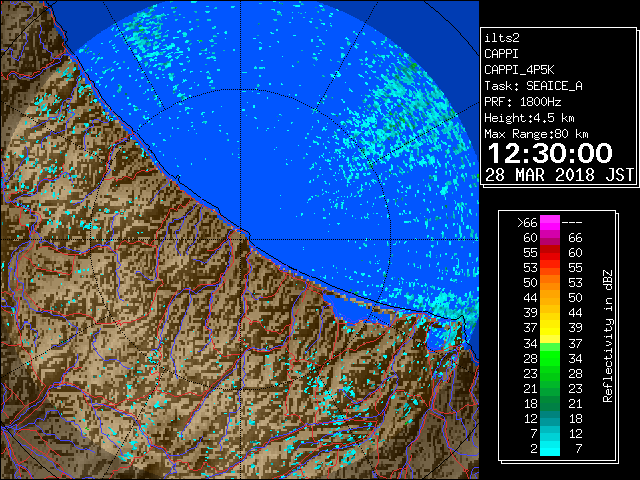Click the '2' legend label beside cyan

tap(534, 449)
